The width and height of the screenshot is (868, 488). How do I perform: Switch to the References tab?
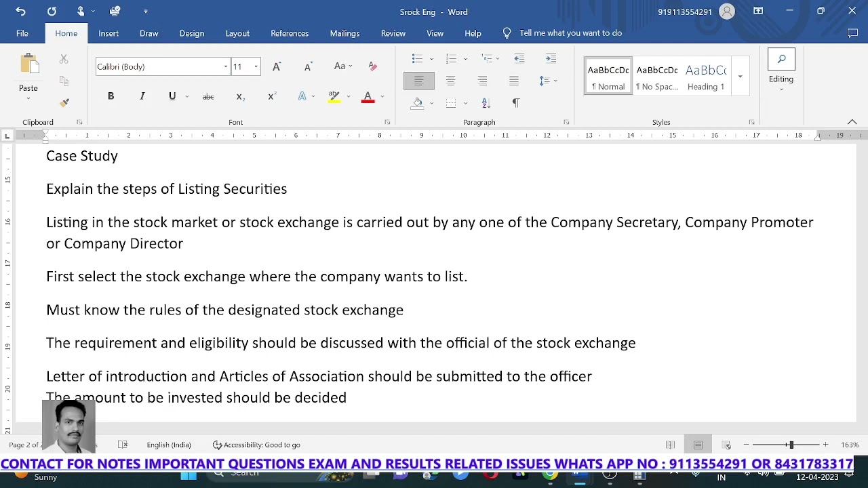(x=290, y=33)
